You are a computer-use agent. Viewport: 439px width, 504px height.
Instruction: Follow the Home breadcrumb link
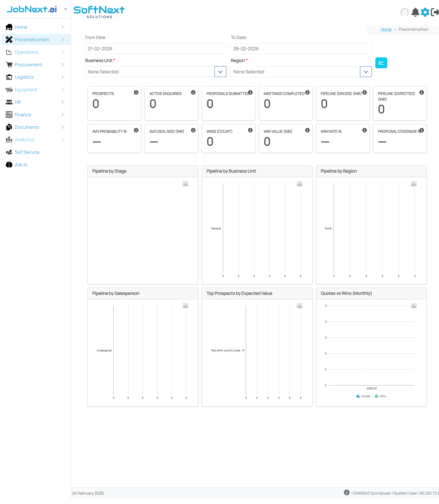click(x=386, y=29)
